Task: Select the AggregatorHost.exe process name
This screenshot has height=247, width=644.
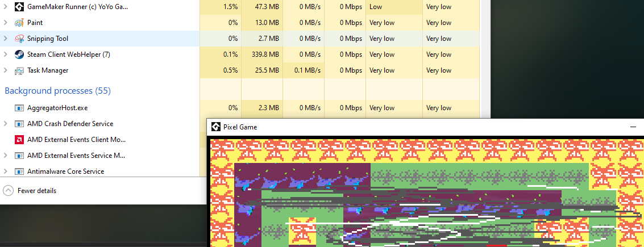Action: pos(57,108)
